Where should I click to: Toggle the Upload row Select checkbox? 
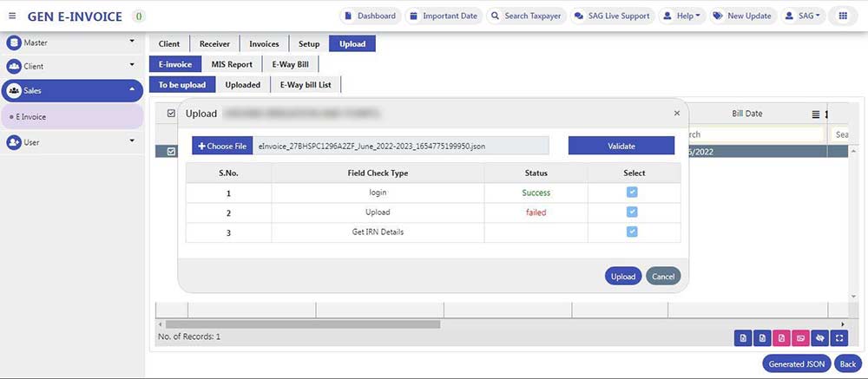click(x=632, y=212)
